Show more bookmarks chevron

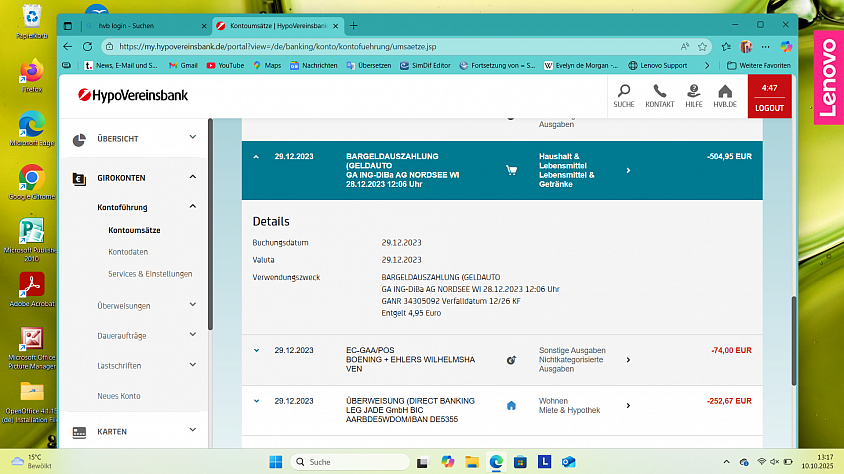click(x=707, y=66)
